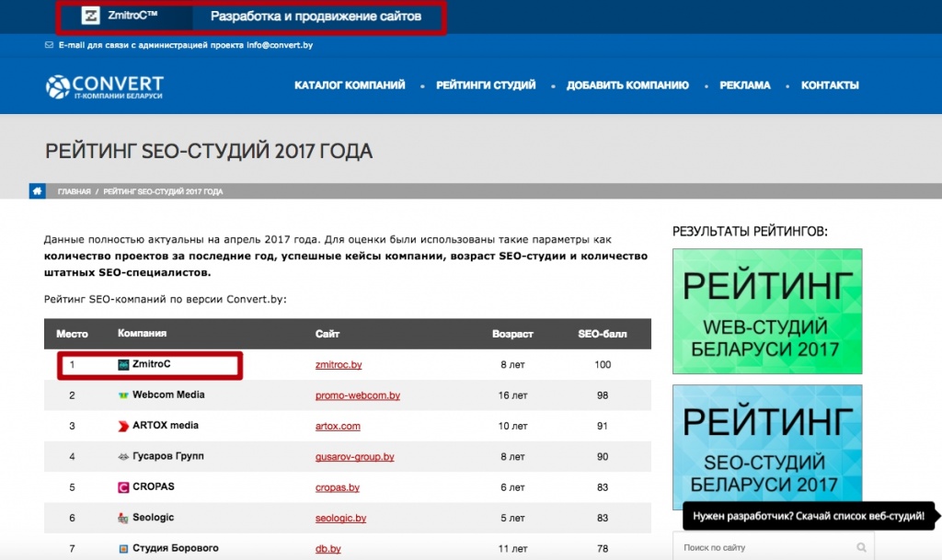Click the Место column header
Screen dimensions: 942x560
tap(72, 334)
